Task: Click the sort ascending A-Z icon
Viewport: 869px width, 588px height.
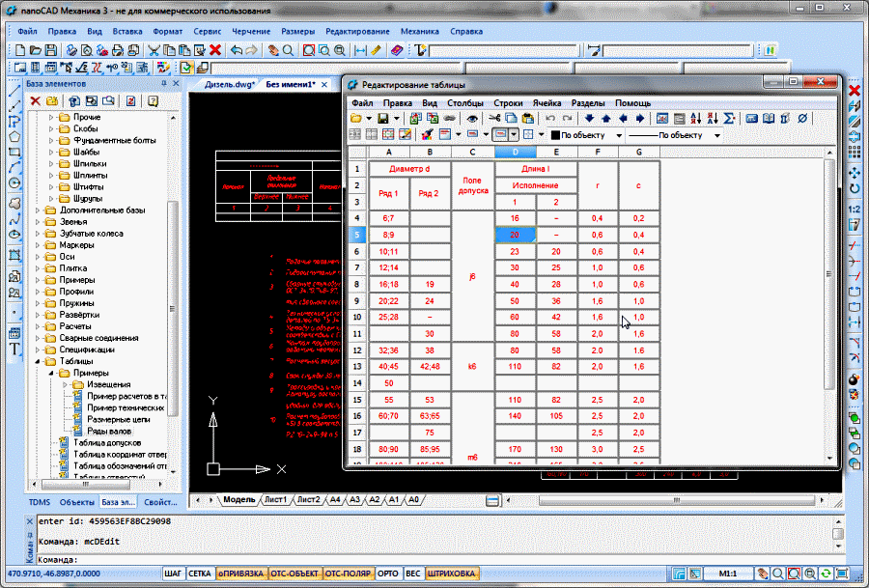Action: coord(696,119)
